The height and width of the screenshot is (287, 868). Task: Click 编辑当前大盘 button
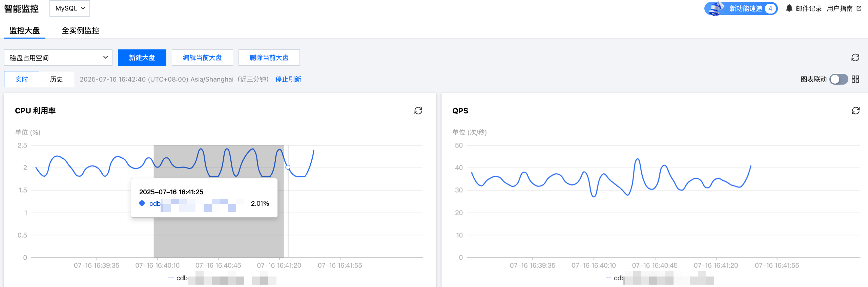[202, 58]
